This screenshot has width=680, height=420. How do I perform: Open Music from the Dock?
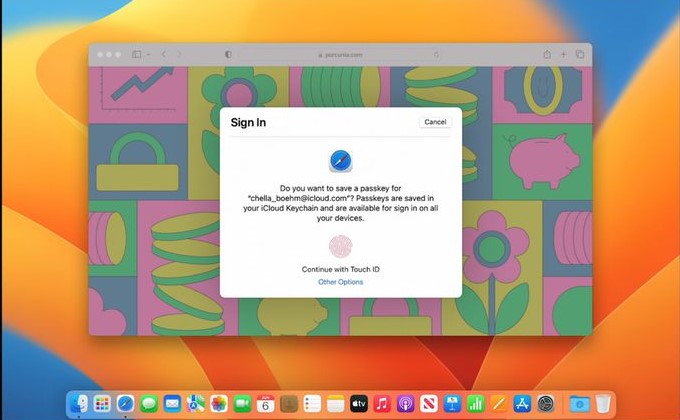tap(382, 404)
